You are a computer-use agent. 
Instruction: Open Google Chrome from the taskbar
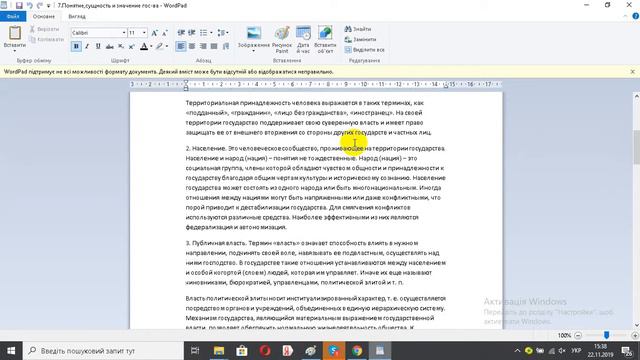[357, 351]
